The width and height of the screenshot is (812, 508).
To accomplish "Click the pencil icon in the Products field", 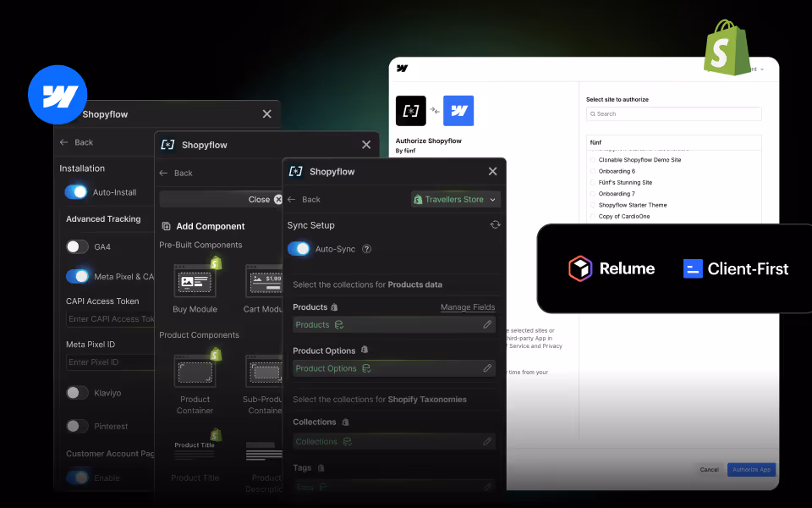I will pos(487,324).
